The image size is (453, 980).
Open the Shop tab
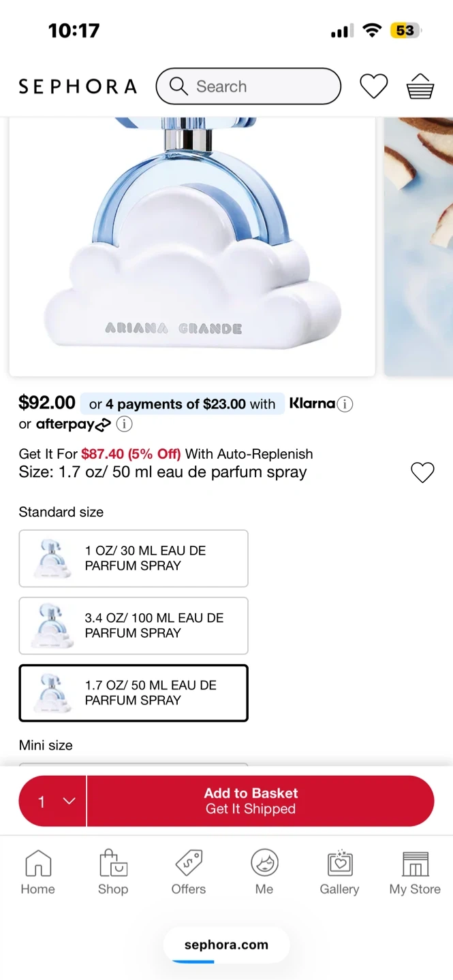point(113,872)
